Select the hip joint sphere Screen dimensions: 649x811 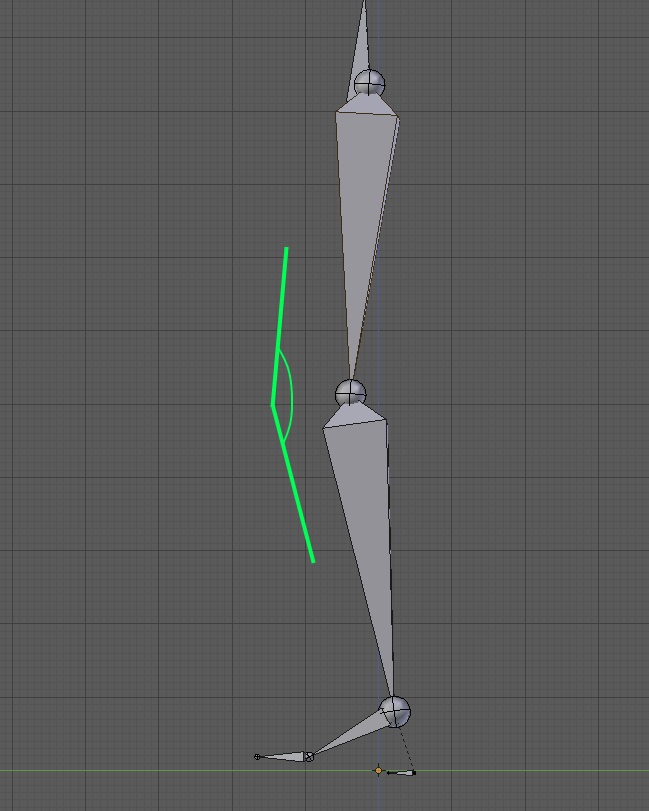369,83
